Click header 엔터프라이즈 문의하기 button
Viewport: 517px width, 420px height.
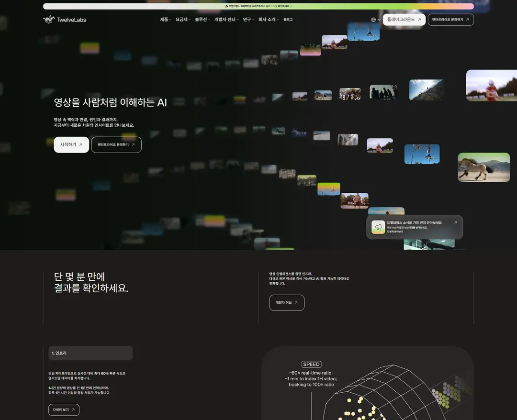click(451, 20)
